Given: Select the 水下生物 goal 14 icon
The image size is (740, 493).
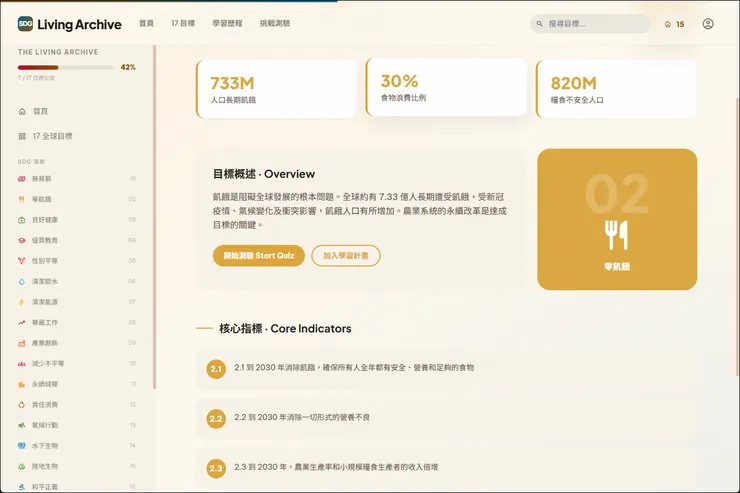Looking at the screenshot, I should click(22, 445).
